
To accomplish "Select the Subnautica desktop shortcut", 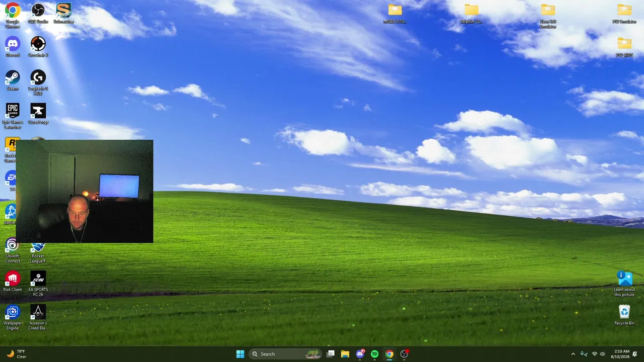I will click(x=63, y=13).
